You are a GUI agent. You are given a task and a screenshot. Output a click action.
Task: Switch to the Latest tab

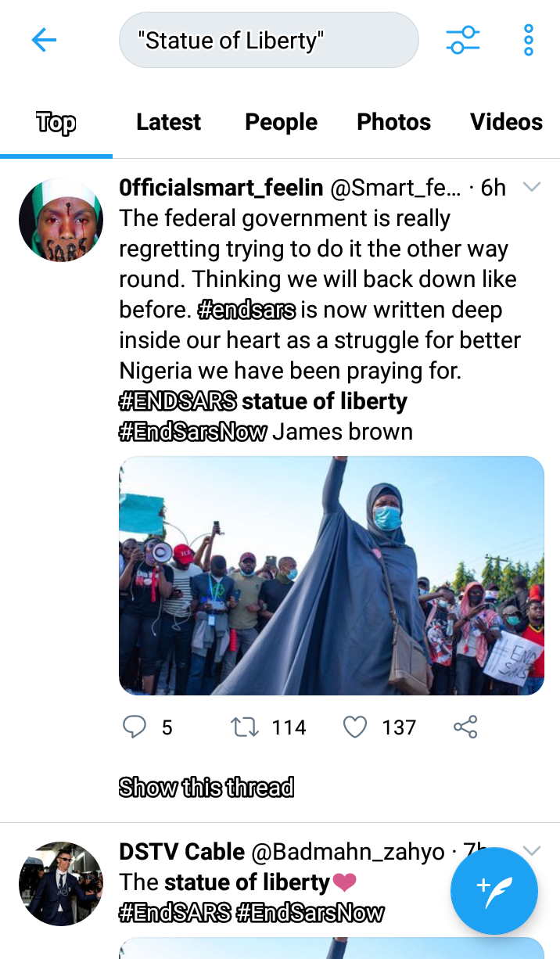click(x=168, y=122)
